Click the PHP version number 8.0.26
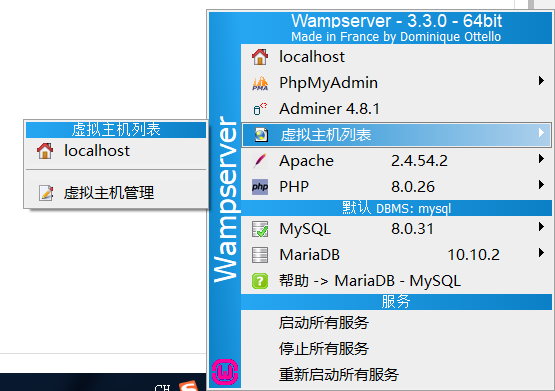The height and width of the screenshot is (391, 555). pyautogui.click(x=413, y=187)
